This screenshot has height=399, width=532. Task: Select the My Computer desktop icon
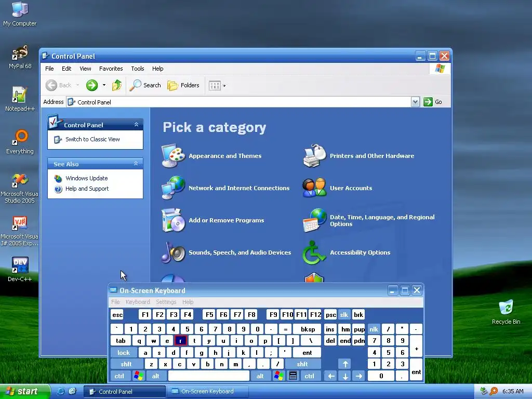click(20, 14)
